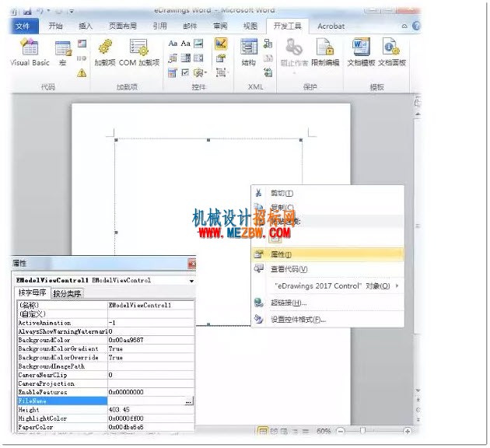The image size is (490, 448).
Task: Open the 加载项 add-ins gear icon
Action: coord(105,52)
